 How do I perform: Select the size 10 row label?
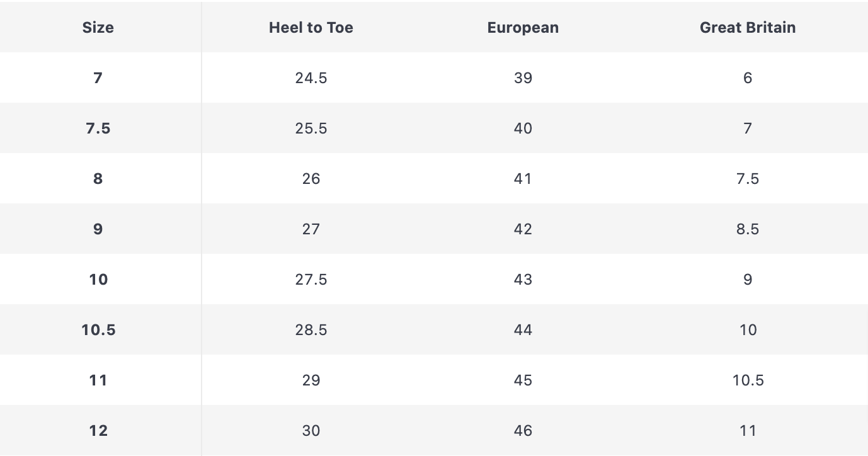98,280
